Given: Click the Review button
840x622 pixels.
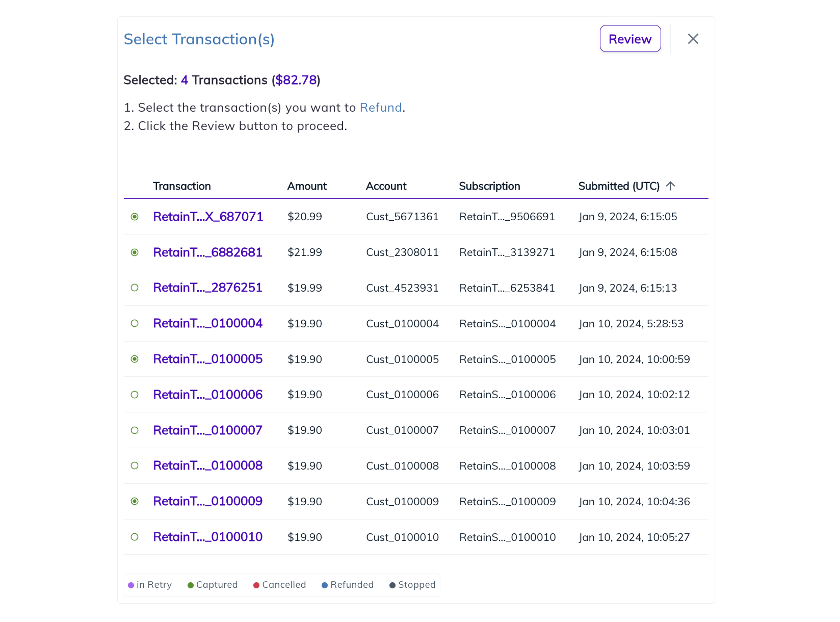Looking at the screenshot, I should (630, 39).
